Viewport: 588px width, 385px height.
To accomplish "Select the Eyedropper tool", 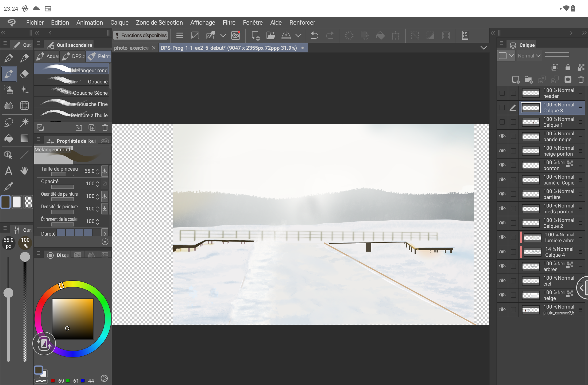I will pos(9,186).
